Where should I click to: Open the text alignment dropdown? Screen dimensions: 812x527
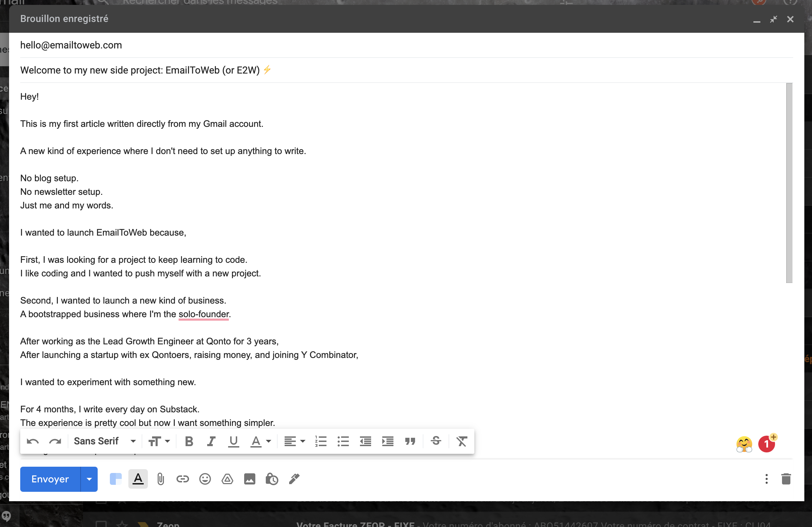pyautogui.click(x=295, y=441)
